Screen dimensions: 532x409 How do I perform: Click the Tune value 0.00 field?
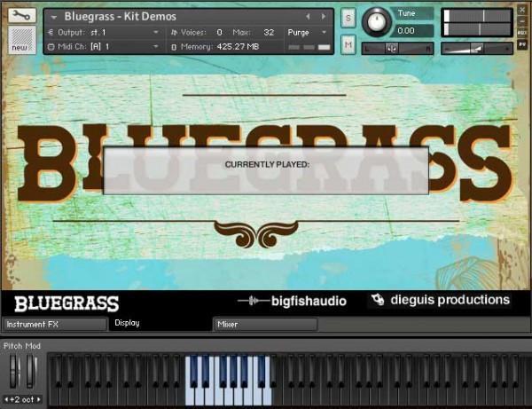click(411, 31)
